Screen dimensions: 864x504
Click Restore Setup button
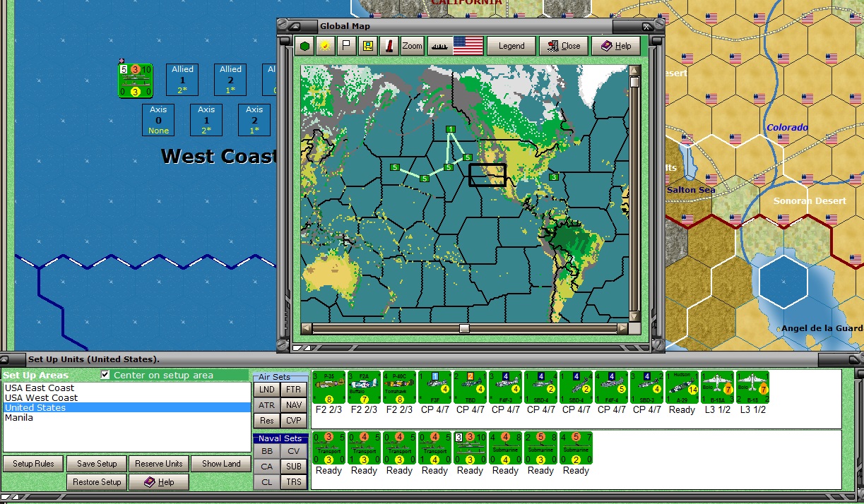pyautogui.click(x=97, y=482)
